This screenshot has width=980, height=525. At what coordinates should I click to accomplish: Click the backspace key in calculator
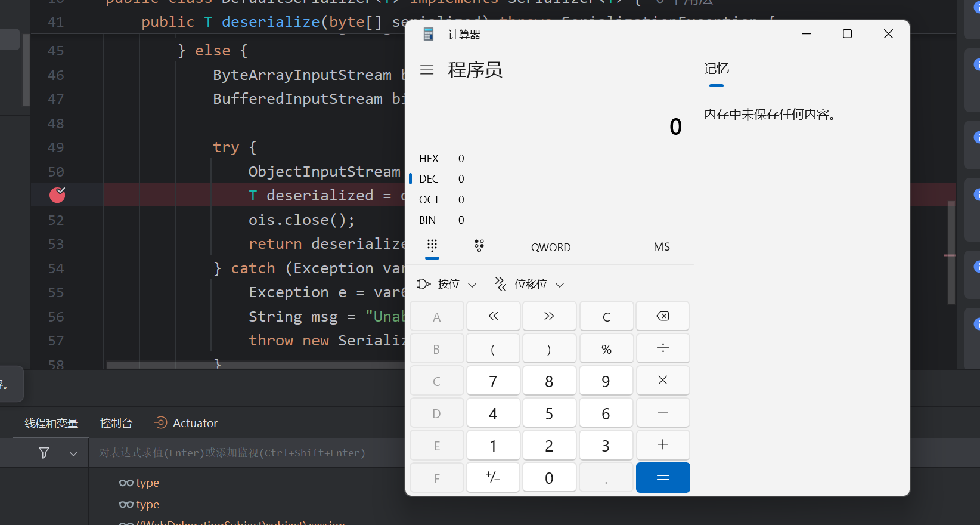662,316
